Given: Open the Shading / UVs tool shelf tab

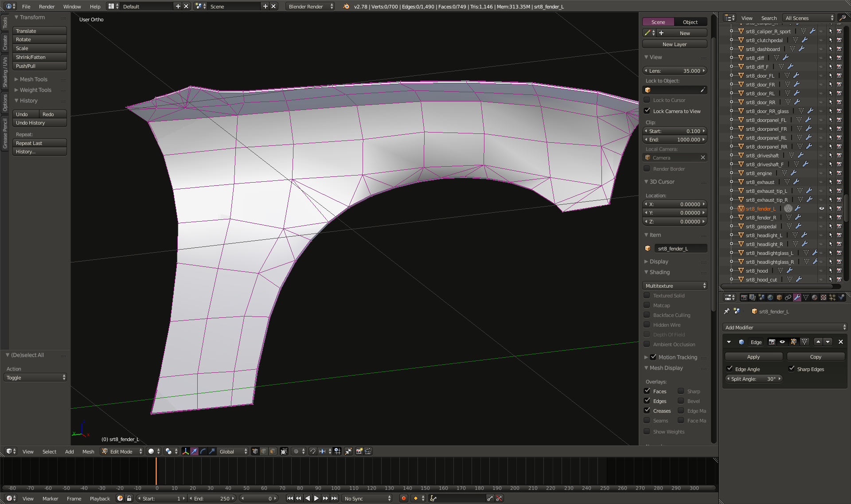Looking at the screenshot, I should 5,72.
